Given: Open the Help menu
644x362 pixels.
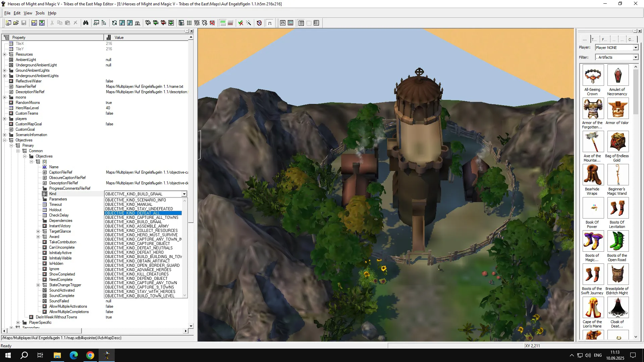Looking at the screenshot, I should pos(52,13).
